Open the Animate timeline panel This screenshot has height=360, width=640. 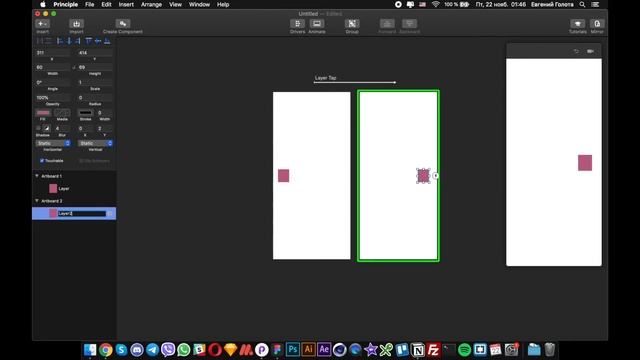point(317,24)
